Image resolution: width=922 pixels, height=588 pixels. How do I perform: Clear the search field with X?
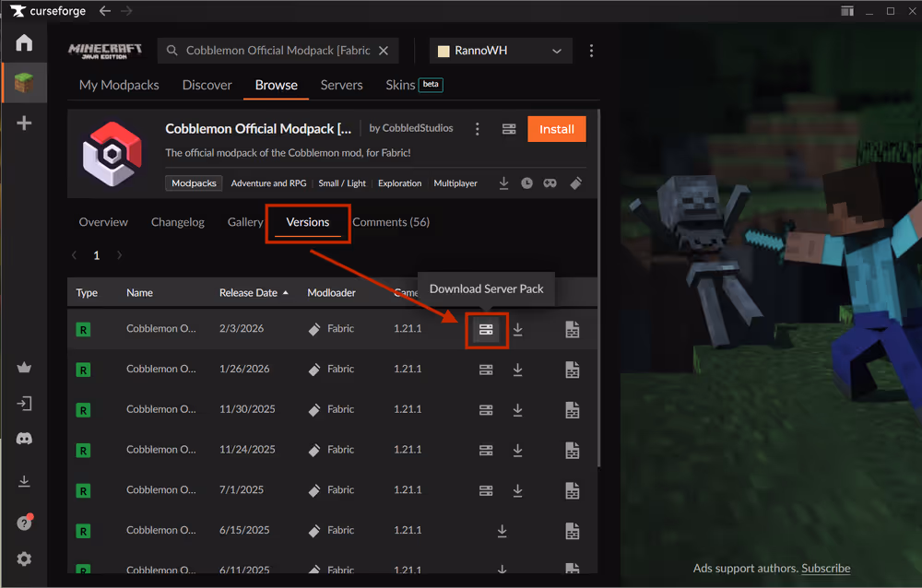[384, 51]
